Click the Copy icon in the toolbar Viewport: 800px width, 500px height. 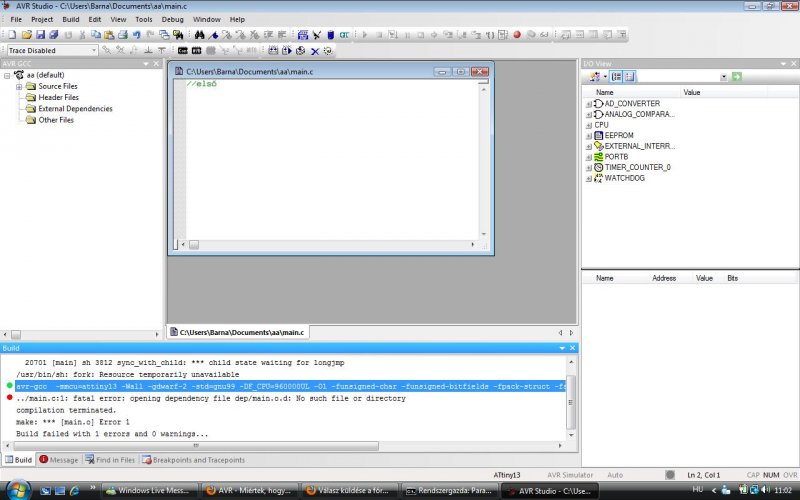[x=96, y=35]
